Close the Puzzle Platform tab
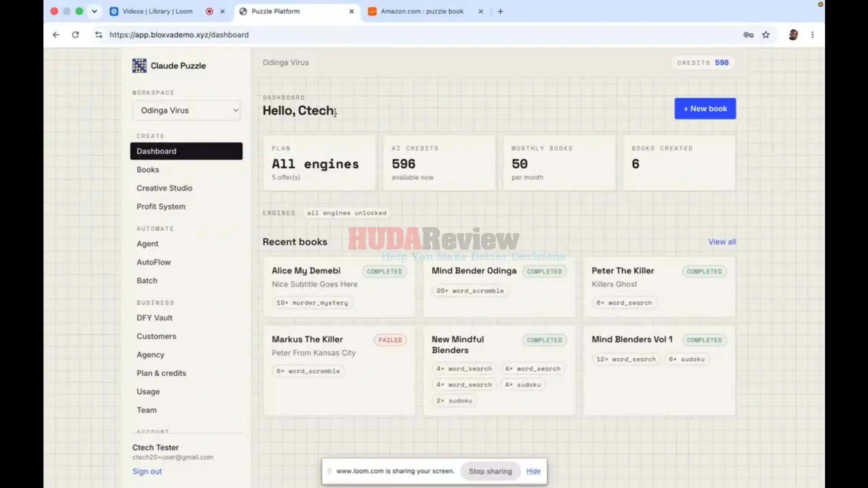This screenshot has height=488, width=868. (351, 11)
